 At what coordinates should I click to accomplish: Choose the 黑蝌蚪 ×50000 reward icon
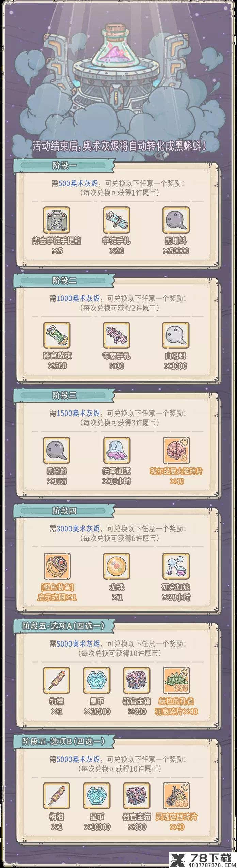click(x=176, y=220)
